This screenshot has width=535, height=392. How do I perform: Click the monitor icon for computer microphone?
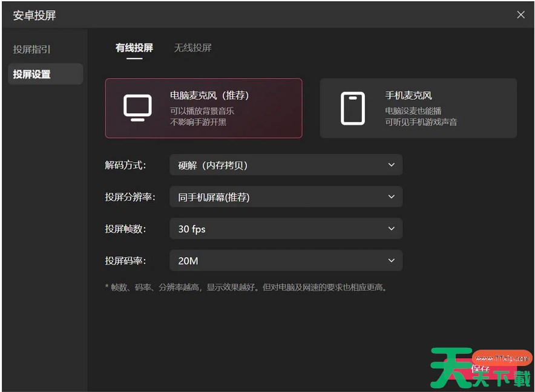pyautogui.click(x=137, y=108)
